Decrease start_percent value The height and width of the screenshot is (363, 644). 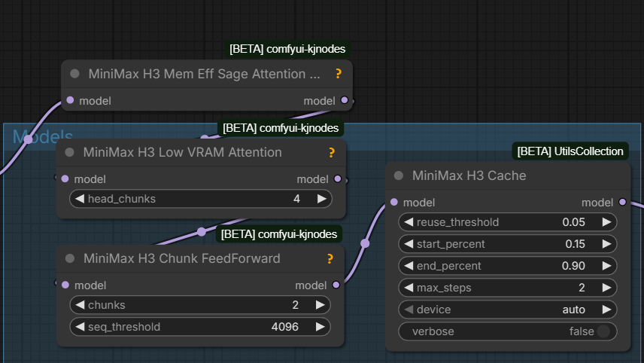coord(409,244)
